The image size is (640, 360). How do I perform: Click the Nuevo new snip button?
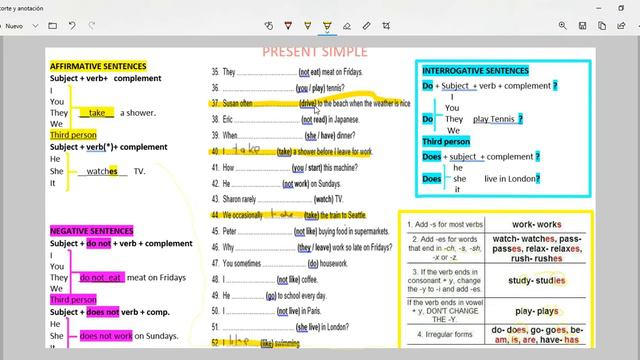[13, 26]
